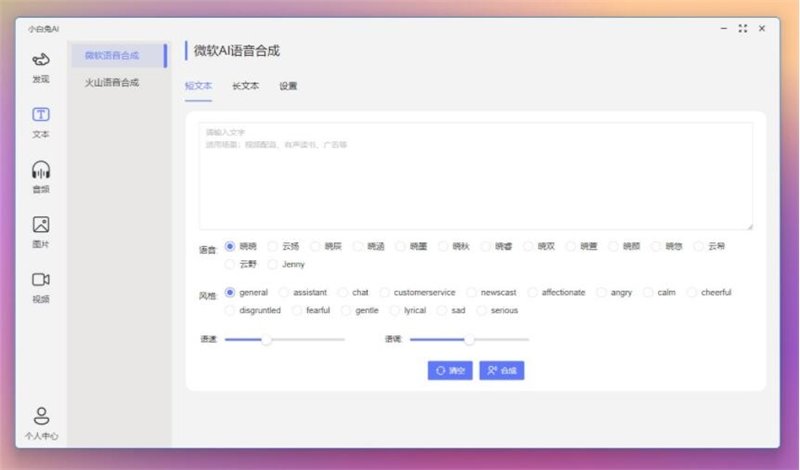Open the 视频 (Video) camera icon

(41, 280)
